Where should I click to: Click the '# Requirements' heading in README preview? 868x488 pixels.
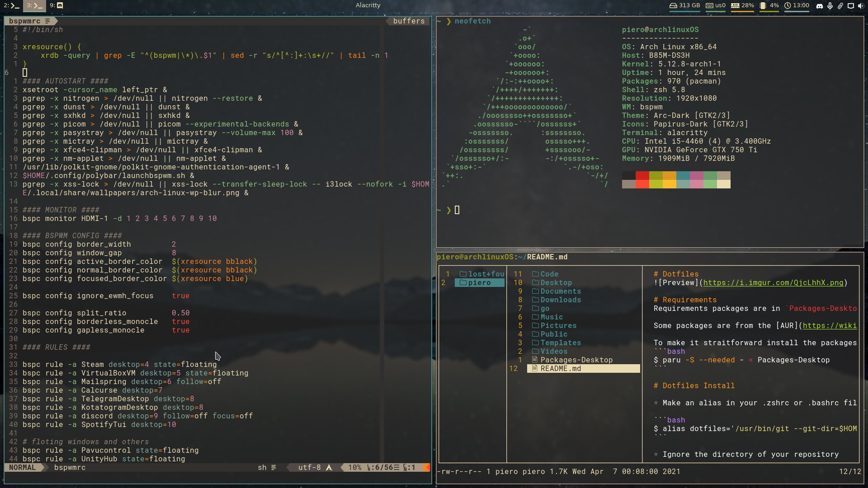[685, 300]
